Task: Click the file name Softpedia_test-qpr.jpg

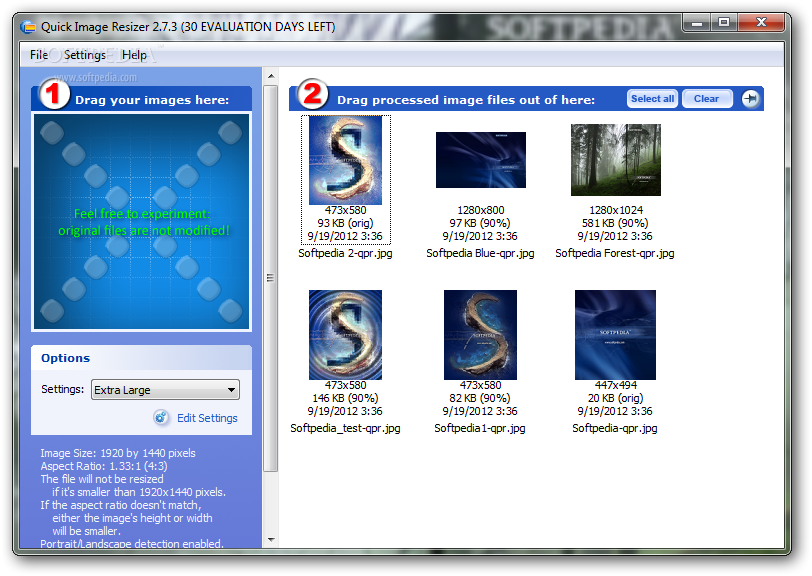Action: tap(345, 428)
